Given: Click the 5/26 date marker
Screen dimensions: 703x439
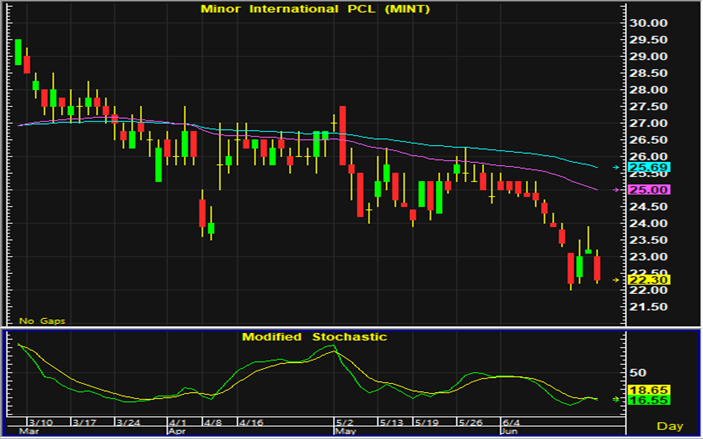Looking at the screenshot, I should 470,423.
